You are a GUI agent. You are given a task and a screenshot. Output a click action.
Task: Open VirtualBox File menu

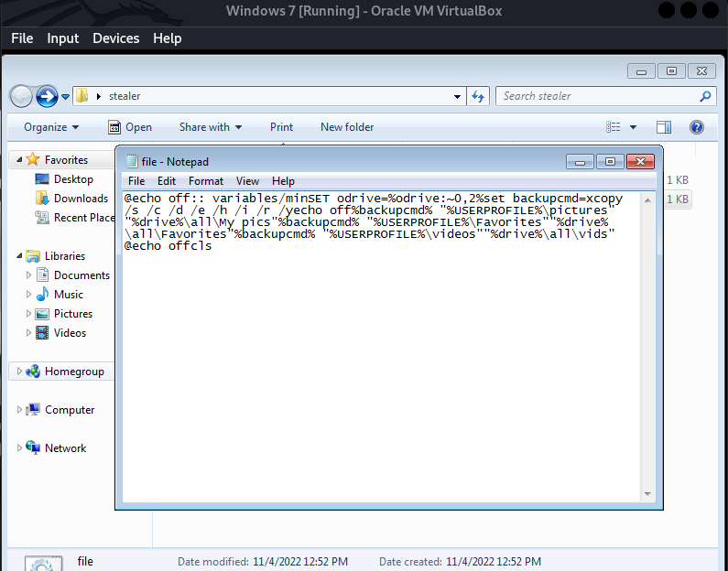click(x=22, y=38)
